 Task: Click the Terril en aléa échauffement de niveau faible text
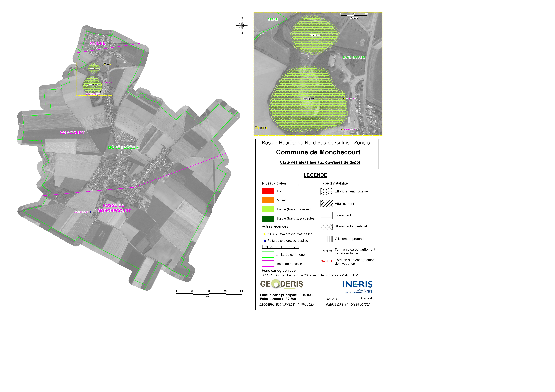click(355, 252)
